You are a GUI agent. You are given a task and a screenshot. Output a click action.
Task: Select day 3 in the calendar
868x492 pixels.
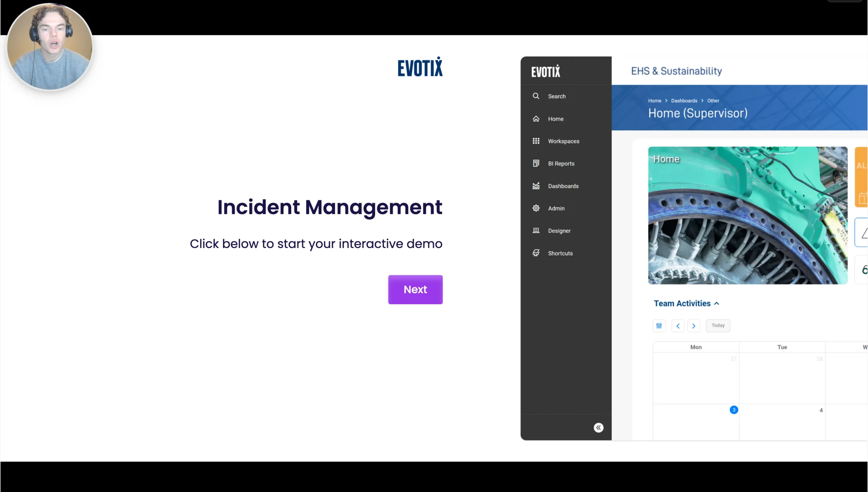point(734,410)
